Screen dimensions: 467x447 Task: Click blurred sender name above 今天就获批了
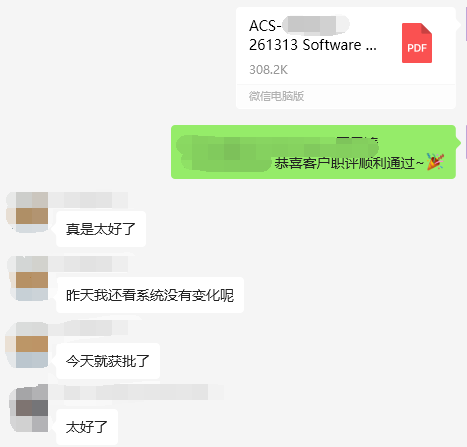(x=88, y=328)
